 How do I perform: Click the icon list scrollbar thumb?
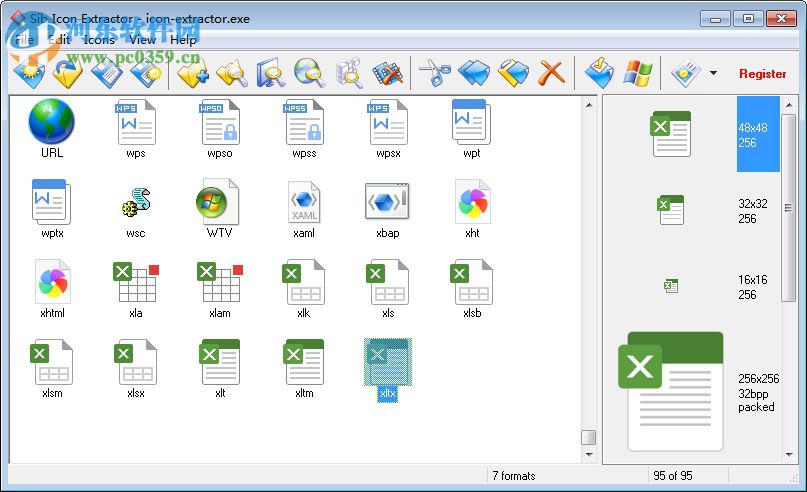tap(589, 437)
